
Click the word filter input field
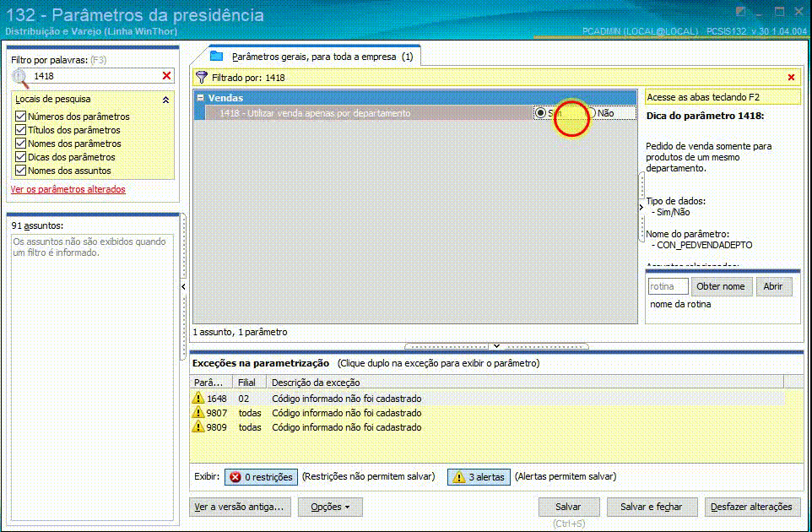click(x=96, y=76)
